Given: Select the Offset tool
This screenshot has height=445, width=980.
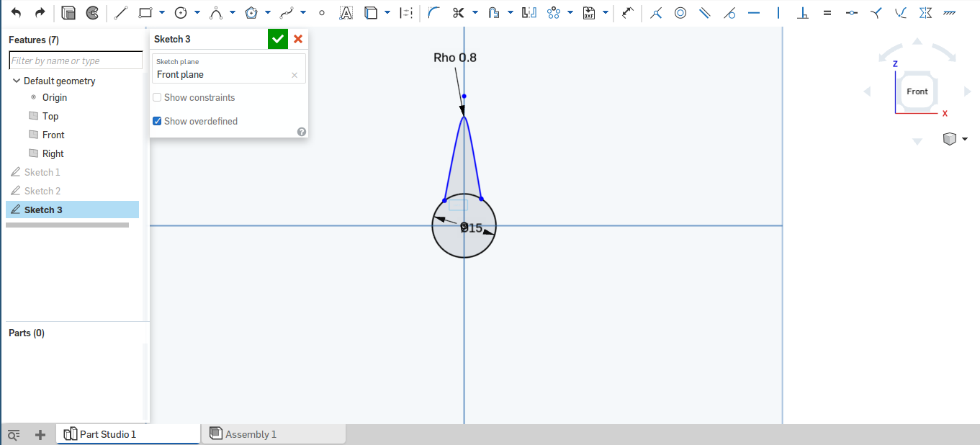Looking at the screenshot, I should click(494, 12).
